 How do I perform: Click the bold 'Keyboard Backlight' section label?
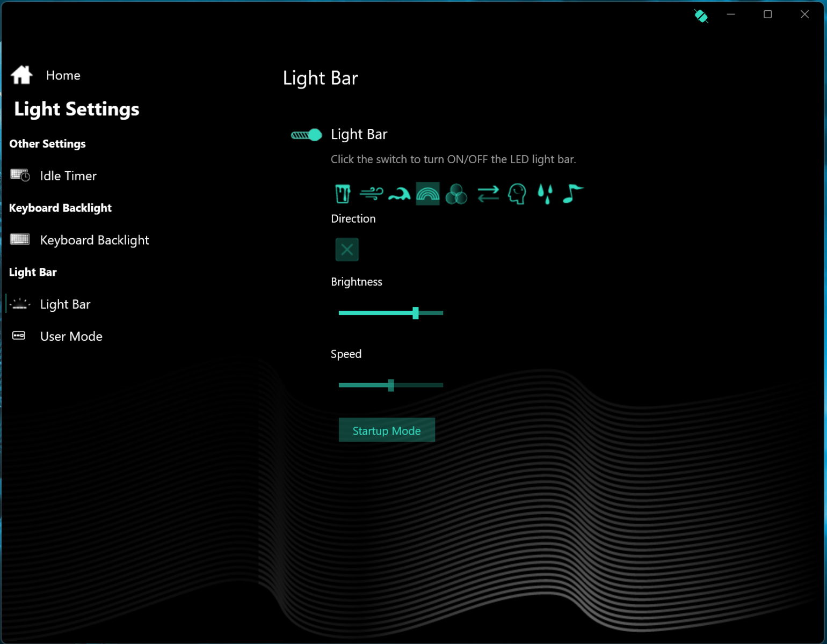(60, 208)
